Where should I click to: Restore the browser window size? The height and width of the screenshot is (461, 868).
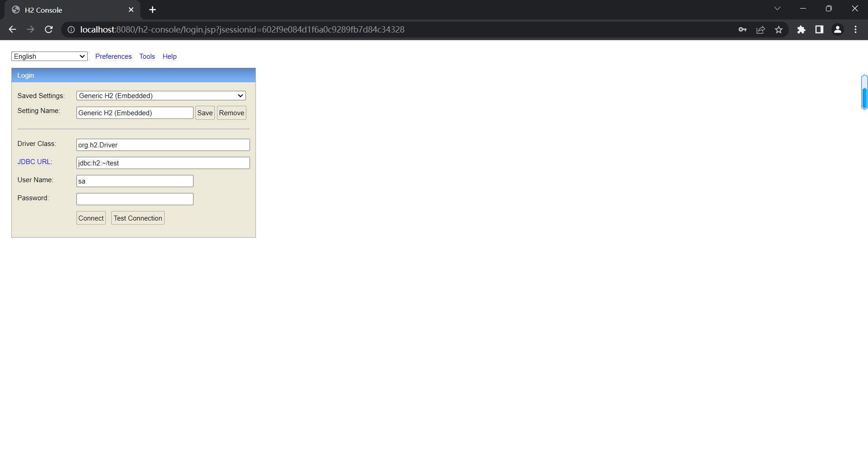829,9
